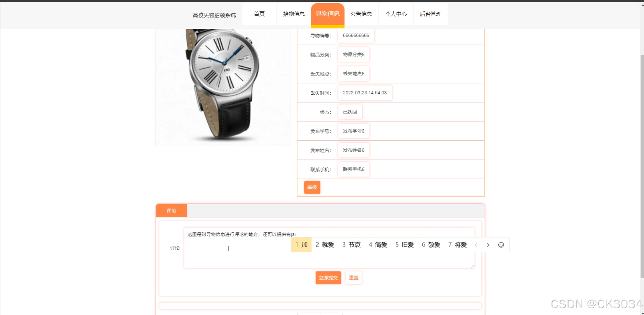The height and width of the screenshot is (315, 644).
Task: Go to next IME candidate page
Action: [x=488, y=245]
